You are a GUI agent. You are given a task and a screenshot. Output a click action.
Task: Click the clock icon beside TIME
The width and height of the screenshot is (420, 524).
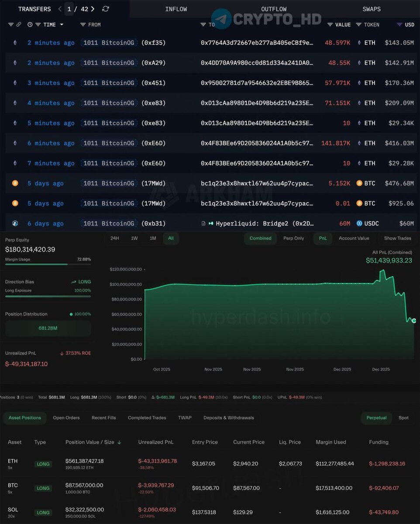click(30, 24)
